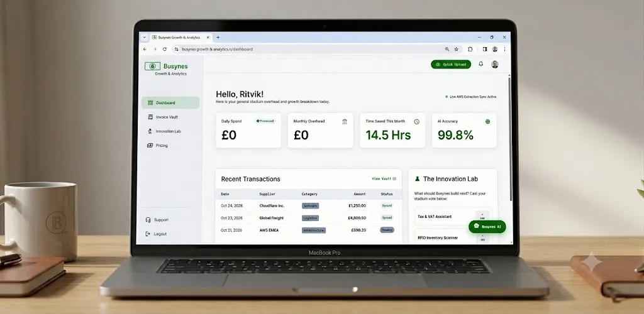The image size is (644, 314).
Task: Click the Pricing icon in the sidebar
Action: 150,146
